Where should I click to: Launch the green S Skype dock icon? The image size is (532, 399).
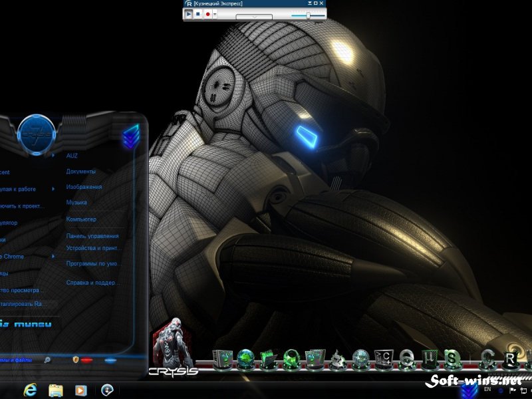point(452,359)
